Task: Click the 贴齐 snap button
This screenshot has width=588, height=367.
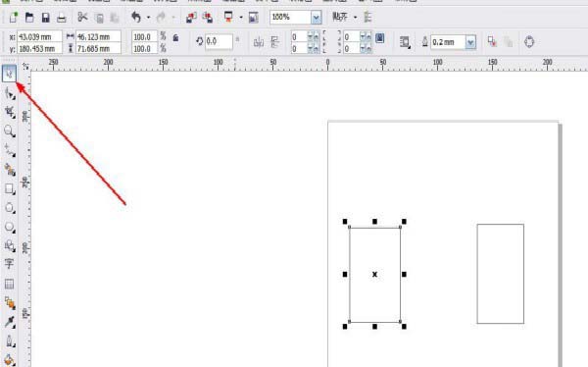Action: [340, 17]
